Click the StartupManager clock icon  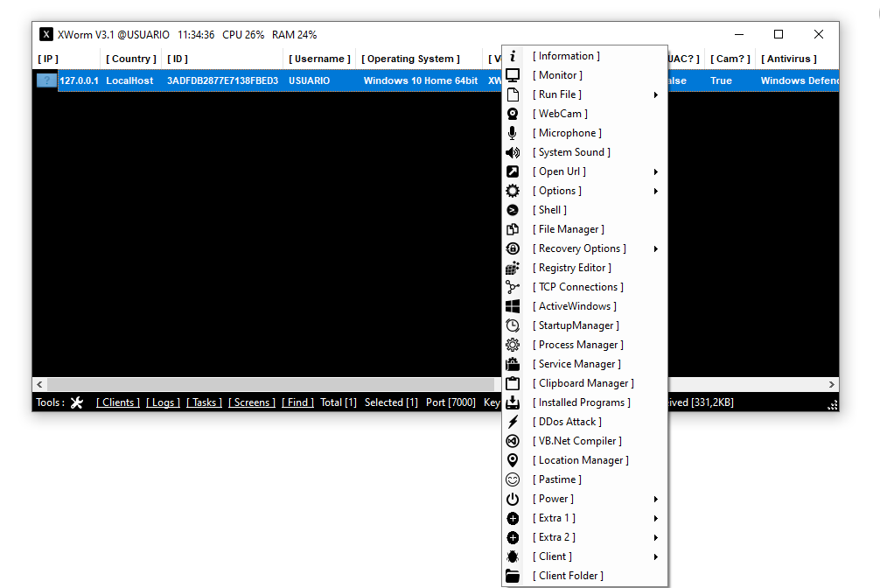point(513,325)
